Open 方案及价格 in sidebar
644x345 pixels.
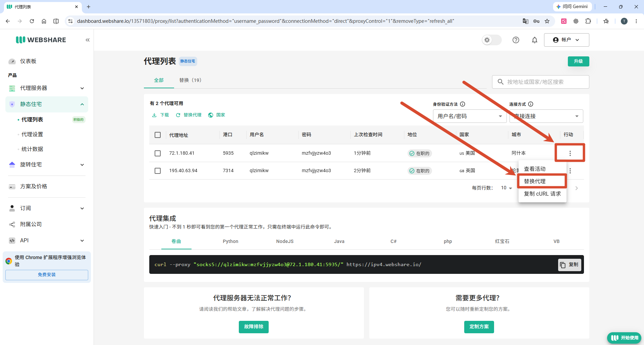tap(34, 186)
